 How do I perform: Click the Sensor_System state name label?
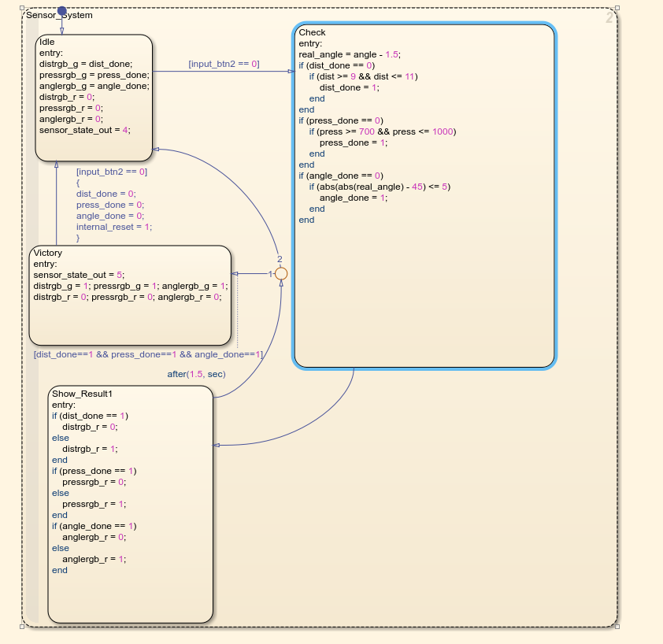pyautogui.click(x=59, y=15)
